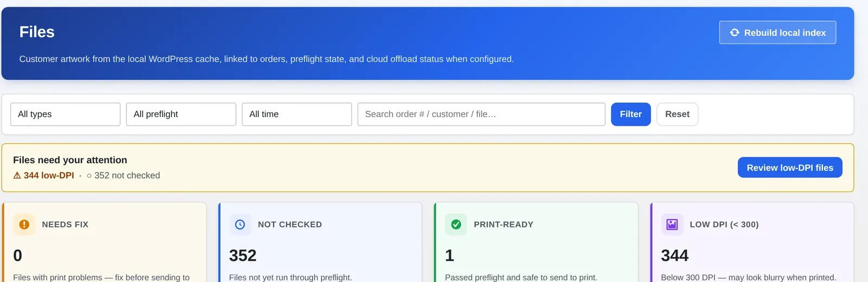This screenshot has height=282, width=868.
Task: Select the NOT CHECKED card label
Action: (290, 225)
